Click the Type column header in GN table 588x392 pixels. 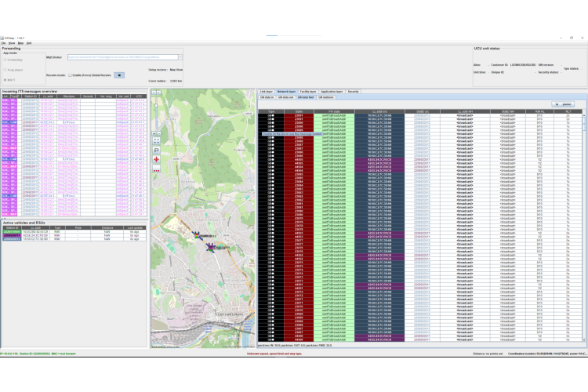pyautogui.click(x=270, y=111)
